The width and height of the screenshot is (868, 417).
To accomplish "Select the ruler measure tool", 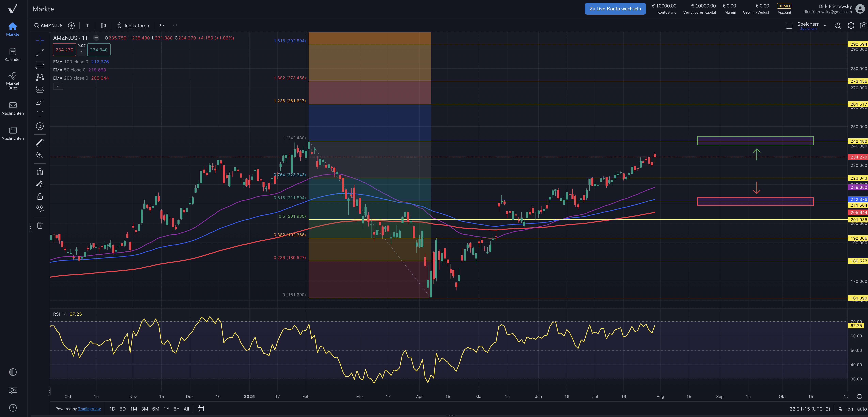I will point(40,143).
